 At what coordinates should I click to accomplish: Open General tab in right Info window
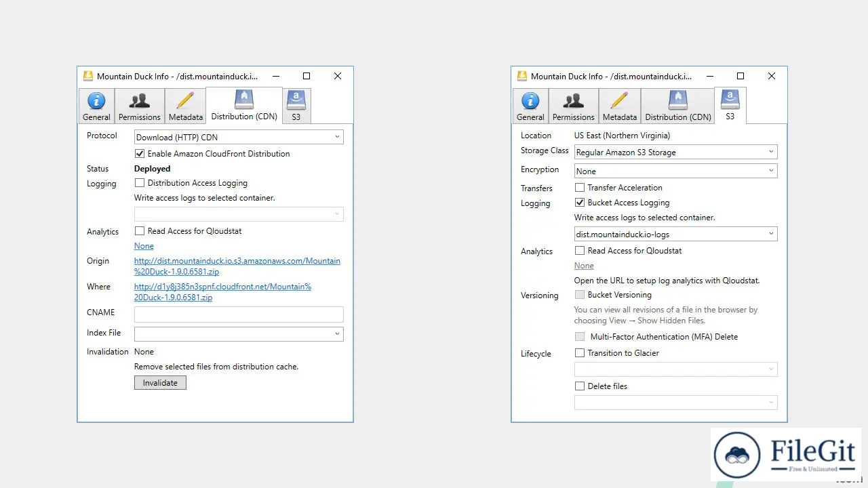(530, 106)
